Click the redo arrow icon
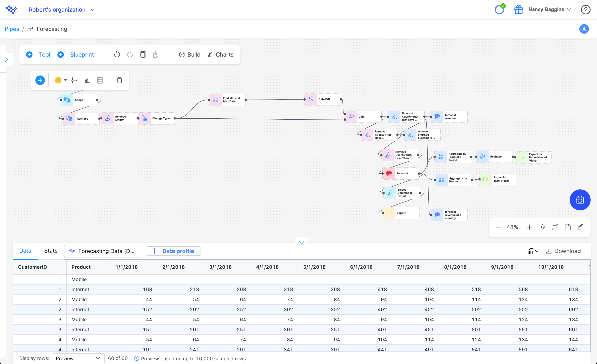Screen dimensions: 597x364 [130, 55]
